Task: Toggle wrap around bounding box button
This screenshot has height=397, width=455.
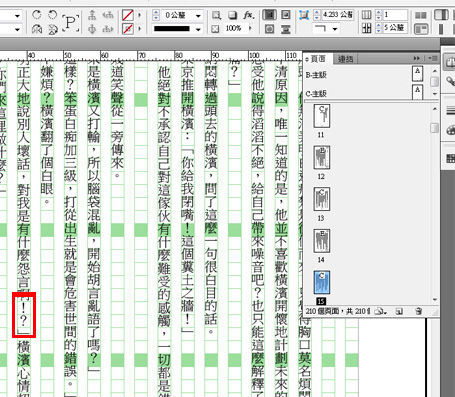Action: tap(285, 15)
